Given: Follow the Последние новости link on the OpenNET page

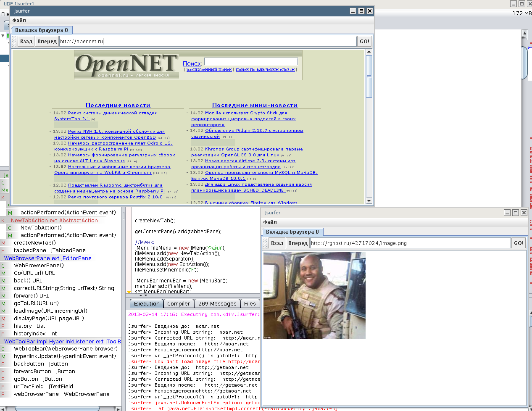Looking at the screenshot, I should pyautogui.click(x=118, y=105).
